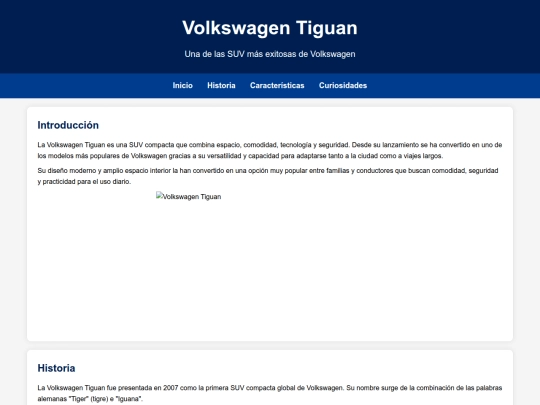
Task: Jump to the Curiosidades nav link
Action: click(x=343, y=85)
